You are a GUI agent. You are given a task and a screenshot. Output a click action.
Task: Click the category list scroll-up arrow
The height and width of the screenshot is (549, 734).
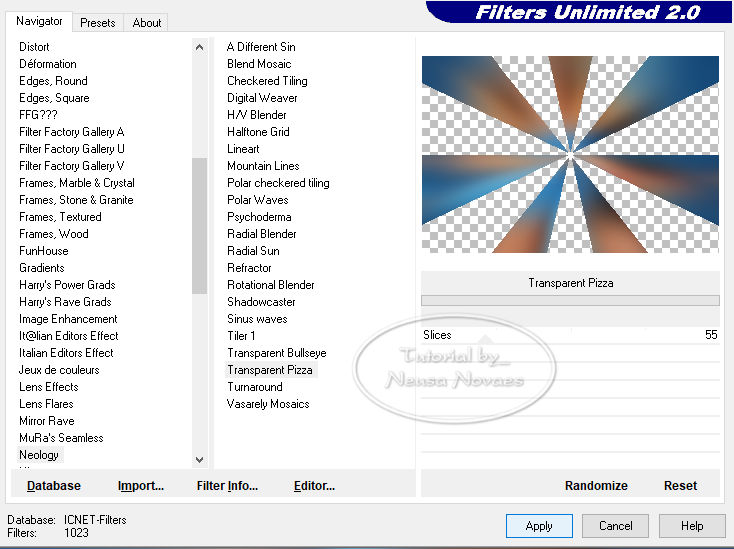pos(199,47)
